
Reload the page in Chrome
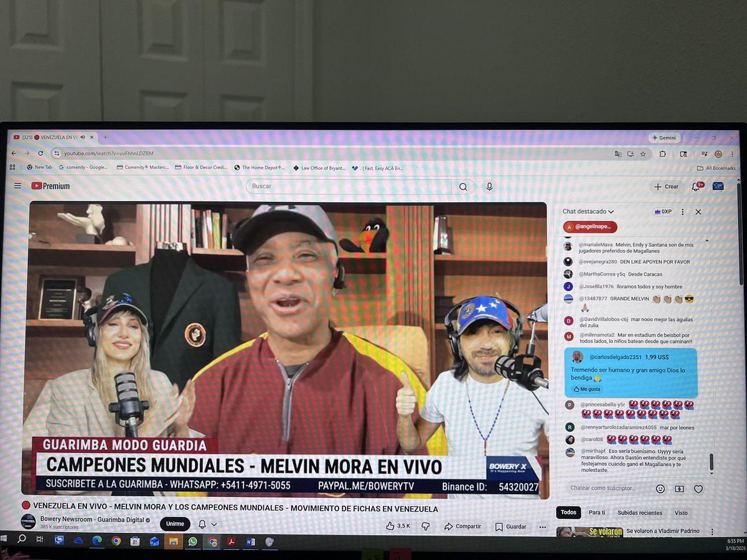click(40, 153)
